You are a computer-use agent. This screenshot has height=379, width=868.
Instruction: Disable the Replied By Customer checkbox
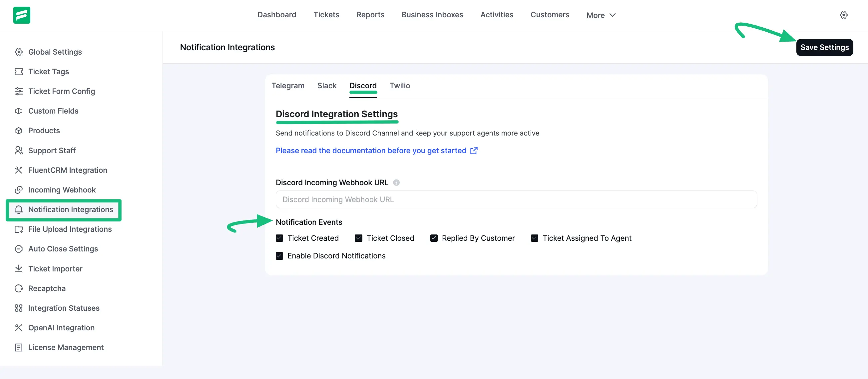coord(433,238)
